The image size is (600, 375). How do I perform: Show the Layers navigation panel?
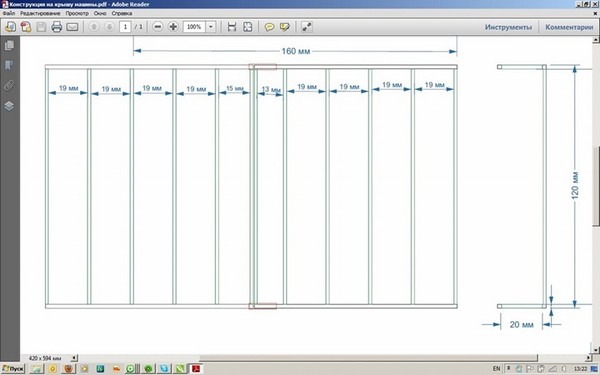coord(9,106)
